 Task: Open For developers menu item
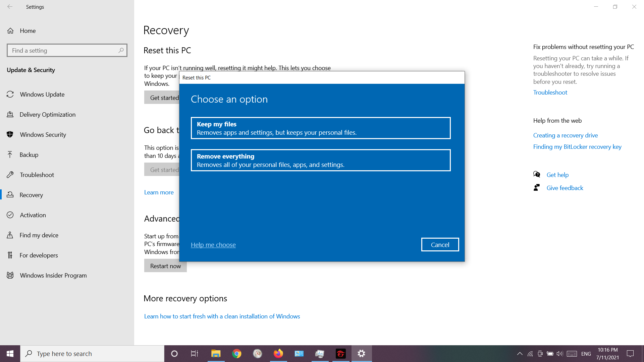click(x=39, y=255)
